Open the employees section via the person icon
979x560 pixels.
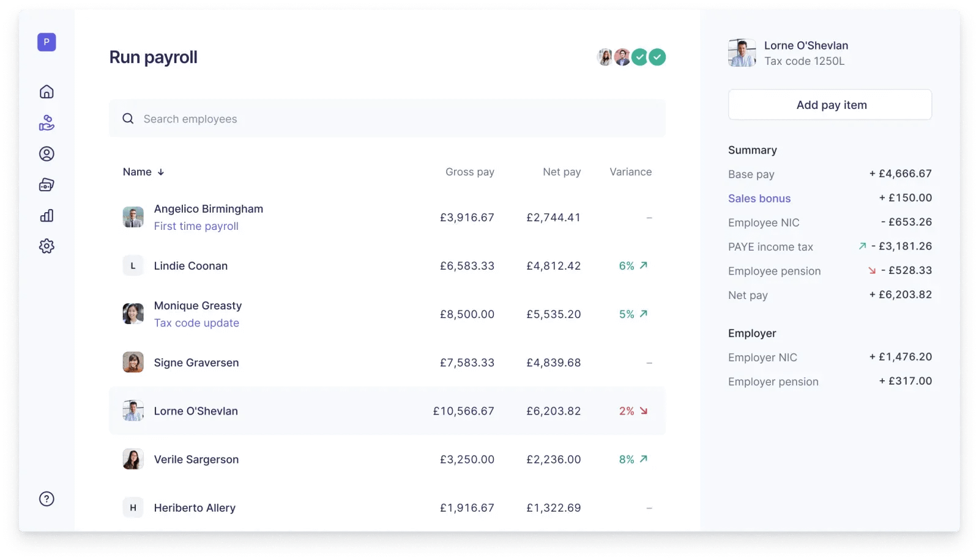pos(47,154)
